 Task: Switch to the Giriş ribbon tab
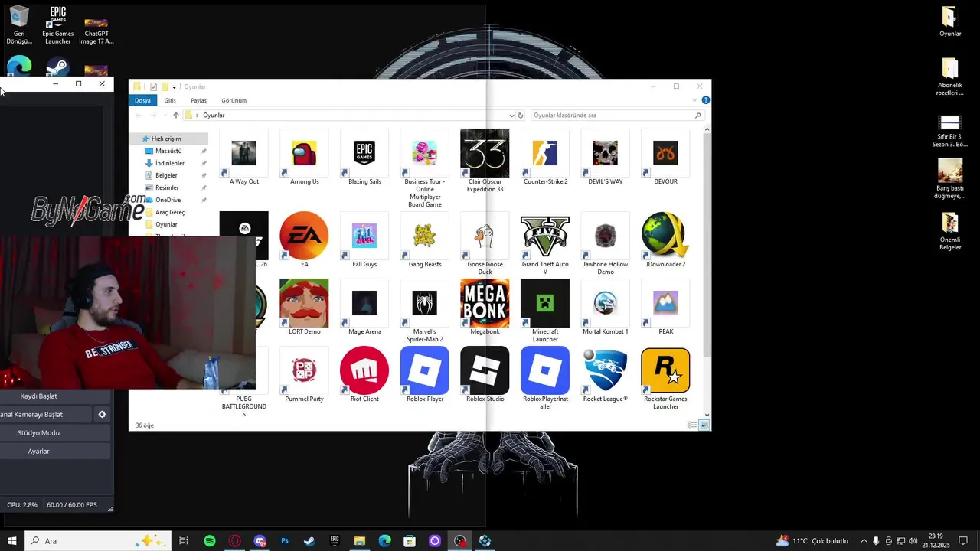(170, 100)
